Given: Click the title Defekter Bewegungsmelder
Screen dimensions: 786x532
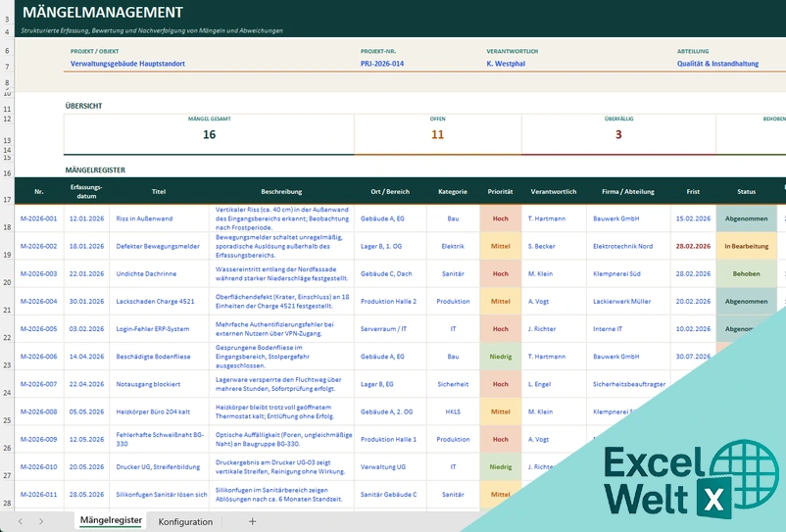Looking at the screenshot, I should [158, 246].
